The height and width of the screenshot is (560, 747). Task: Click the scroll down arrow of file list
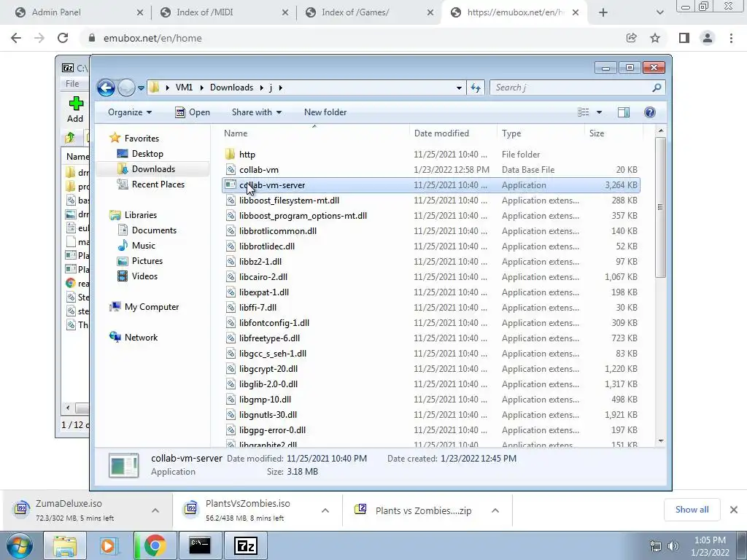660,441
